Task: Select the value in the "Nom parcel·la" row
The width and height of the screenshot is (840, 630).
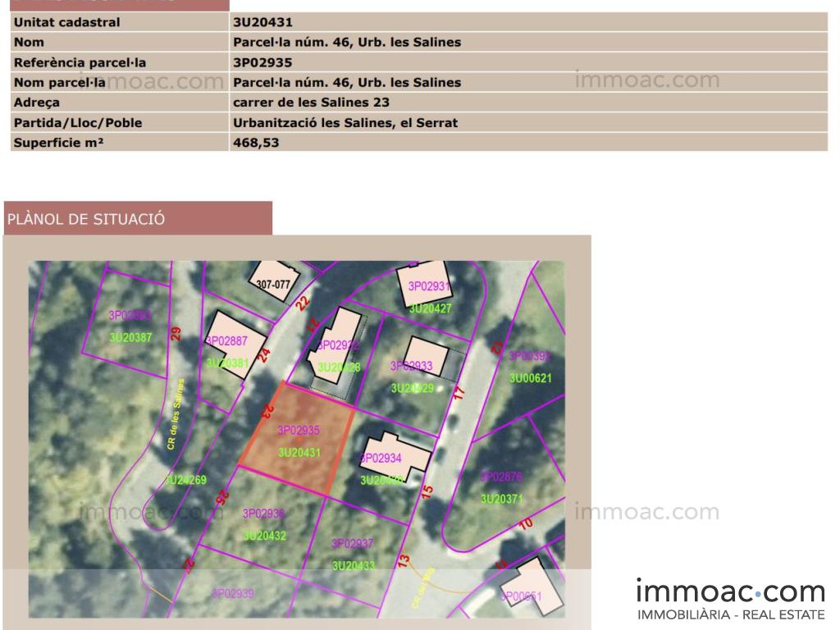Action: [347, 83]
